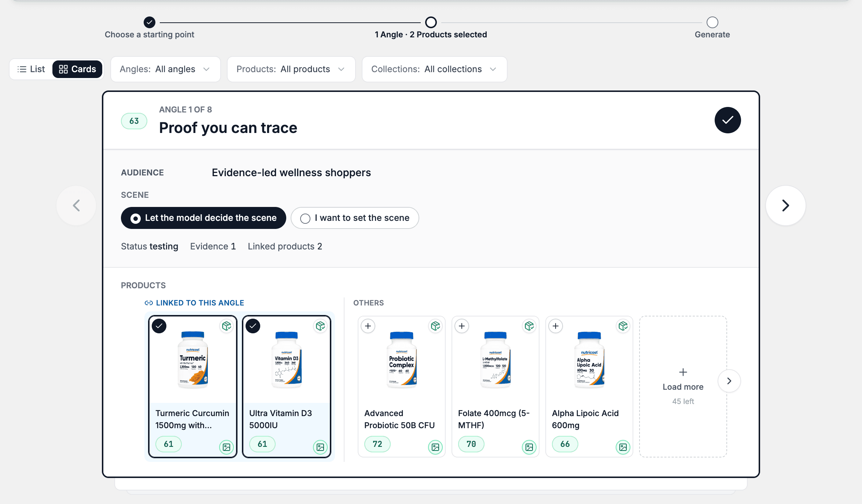The width and height of the screenshot is (862, 504).
Task: Click the 3D box icon on Turmeric Curcumin card
Action: click(226, 326)
